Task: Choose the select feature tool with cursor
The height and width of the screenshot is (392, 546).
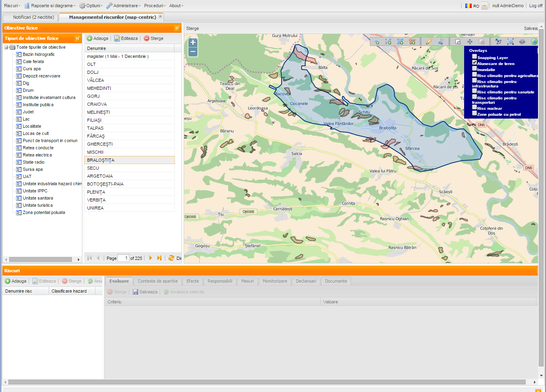Action: (458, 42)
